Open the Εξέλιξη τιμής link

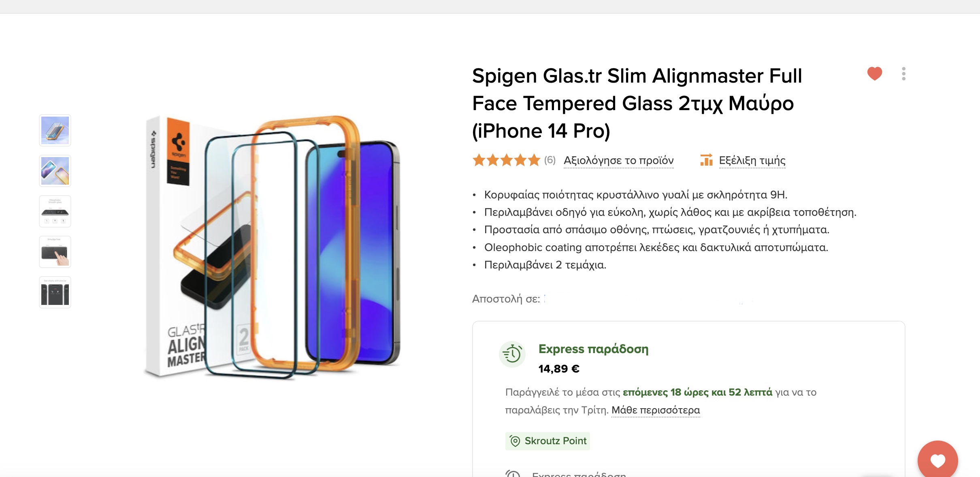click(752, 160)
